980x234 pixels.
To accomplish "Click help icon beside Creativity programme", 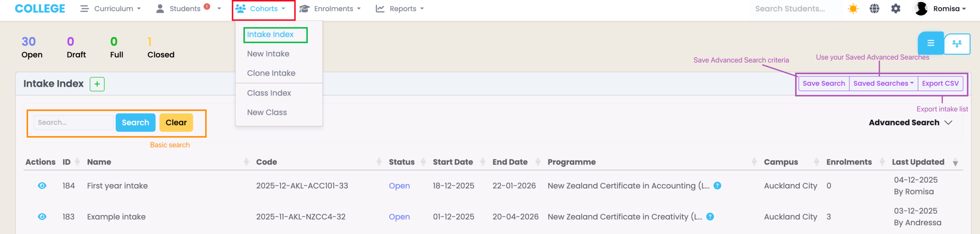I will point(710,217).
